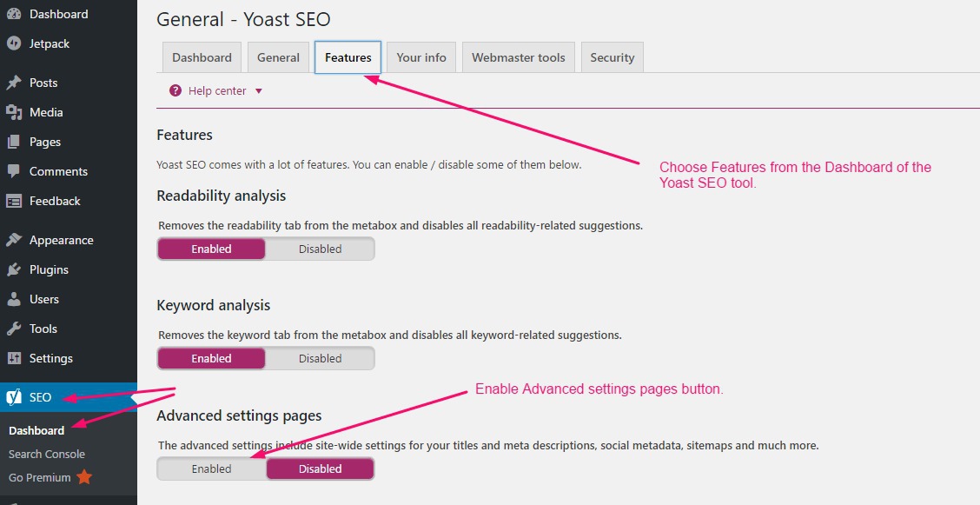Click the Help center link text
The height and width of the screenshot is (505, 980).
click(x=217, y=90)
